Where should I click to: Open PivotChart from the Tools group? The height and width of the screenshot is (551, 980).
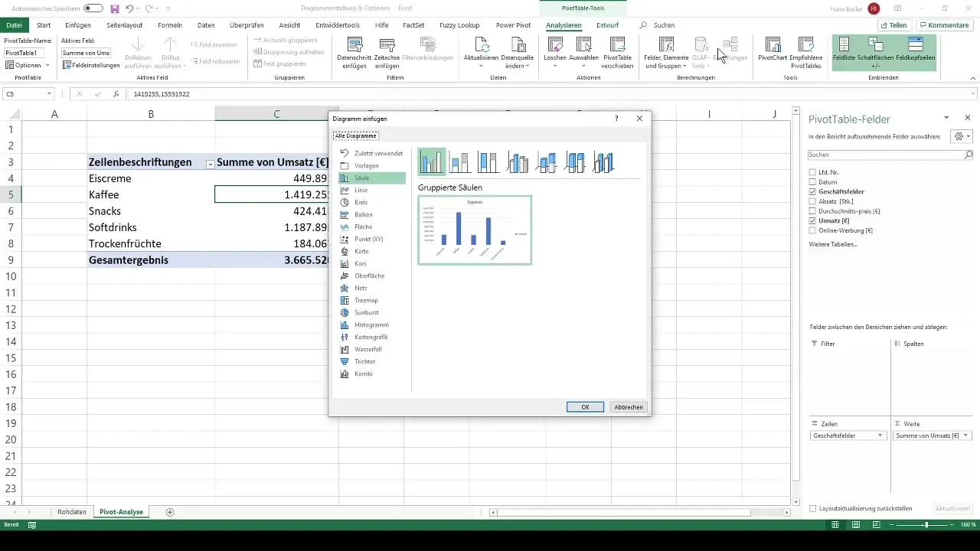[773, 49]
